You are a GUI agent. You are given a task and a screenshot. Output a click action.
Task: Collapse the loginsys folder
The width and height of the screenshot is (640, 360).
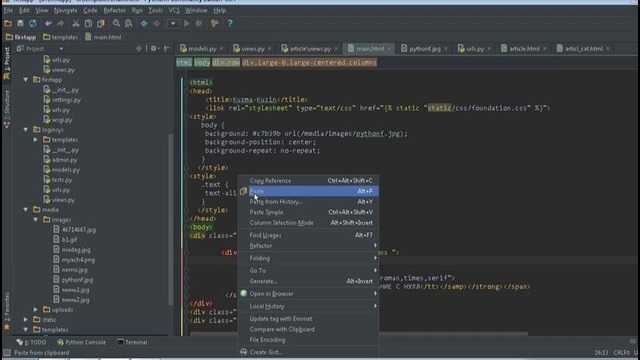pos(26,129)
